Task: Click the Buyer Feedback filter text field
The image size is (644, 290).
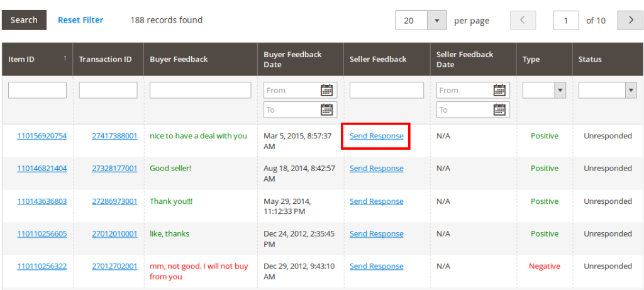Action: click(200, 91)
